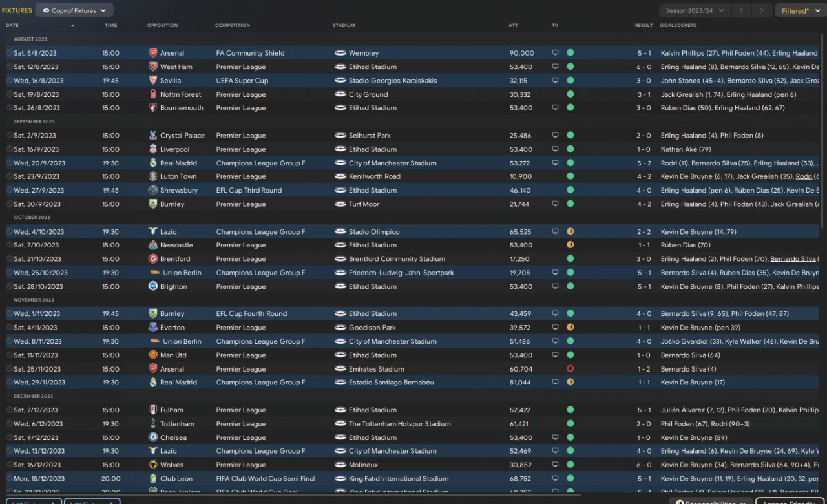Sort by the Goalscorers column header
This screenshot has height=504, width=827.
tap(678, 25)
